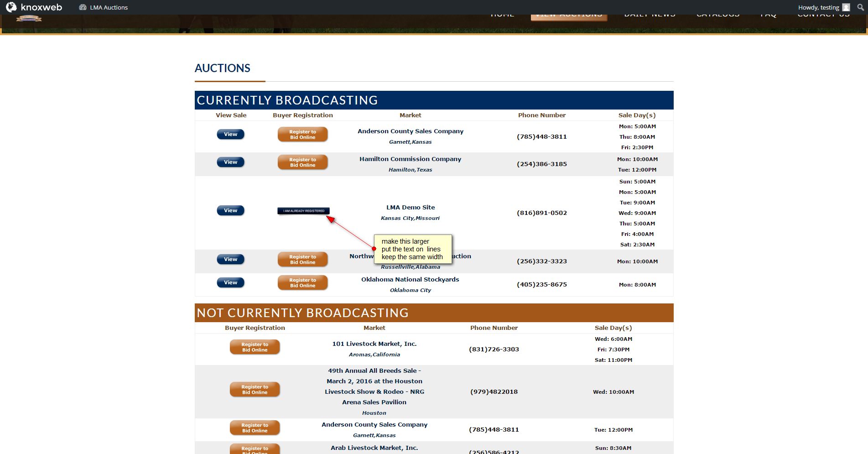Click phone number (405)235-8675
This screenshot has width=868, height=454.
click(x=542, y=285)
